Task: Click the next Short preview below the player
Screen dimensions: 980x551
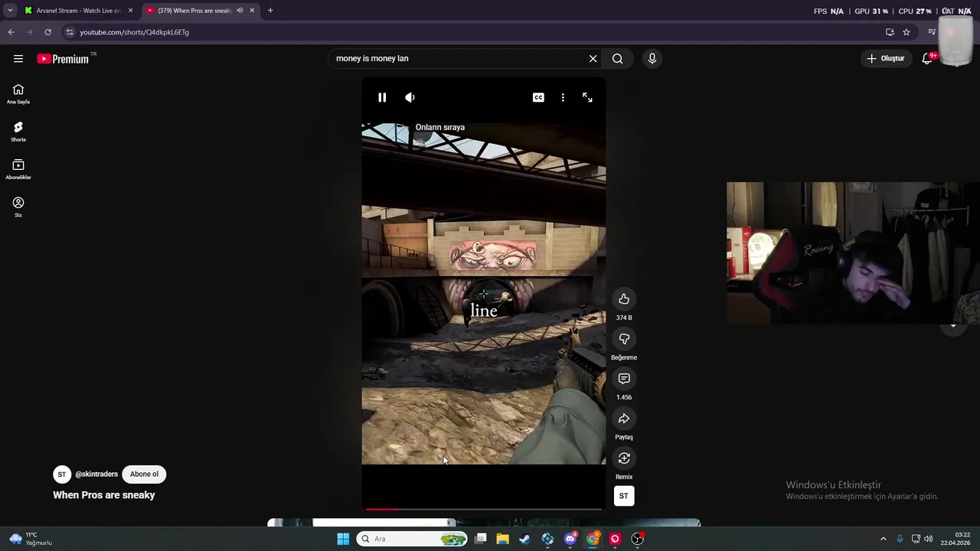Action: (483, 523)
